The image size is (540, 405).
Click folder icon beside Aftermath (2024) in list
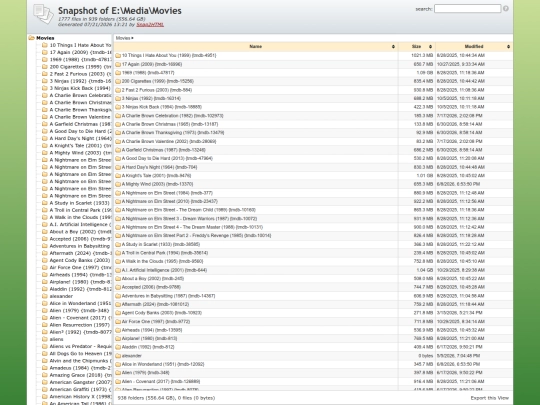[x=118, y=304]
